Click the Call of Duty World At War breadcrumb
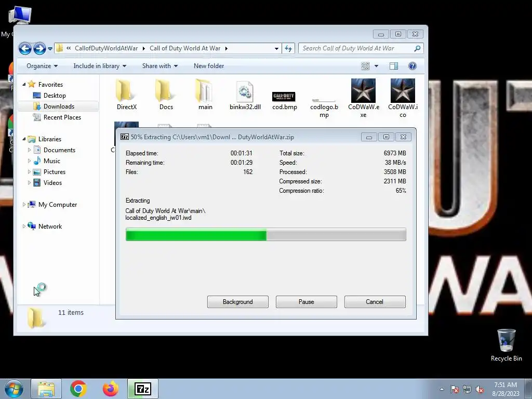Image resolution: width=532 pixels, height=399 pixels. click(185, 48)
